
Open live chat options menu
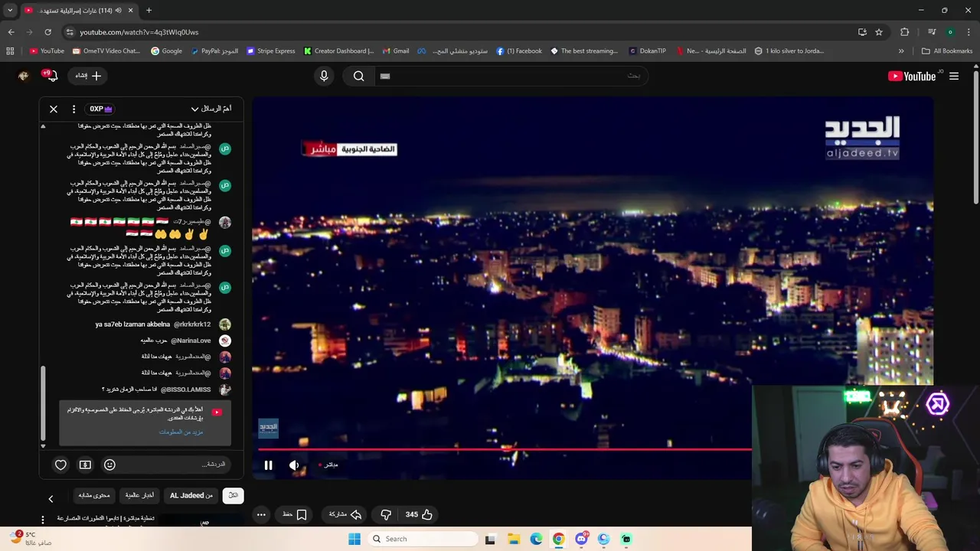[73, 109]
